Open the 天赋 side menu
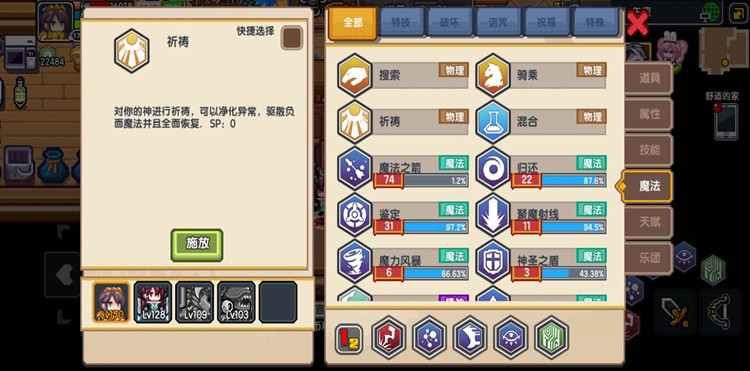The width and height of the screenshot is (750, 371). (649, 222)
